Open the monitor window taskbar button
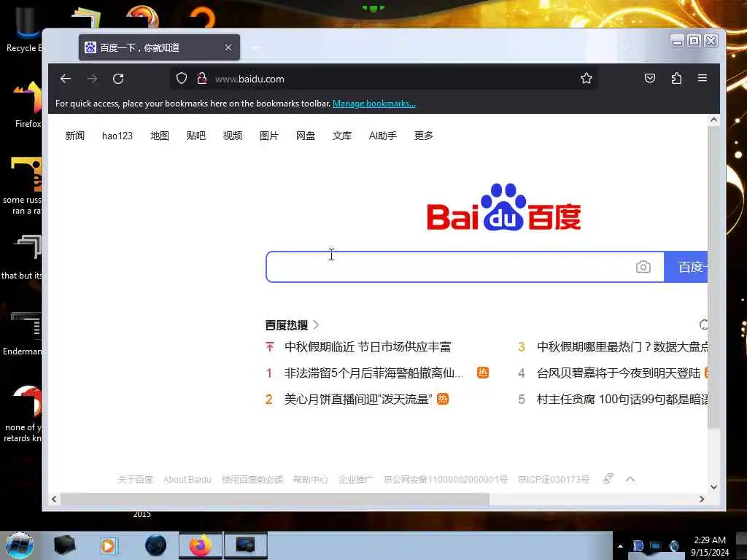 pos(245,545)
